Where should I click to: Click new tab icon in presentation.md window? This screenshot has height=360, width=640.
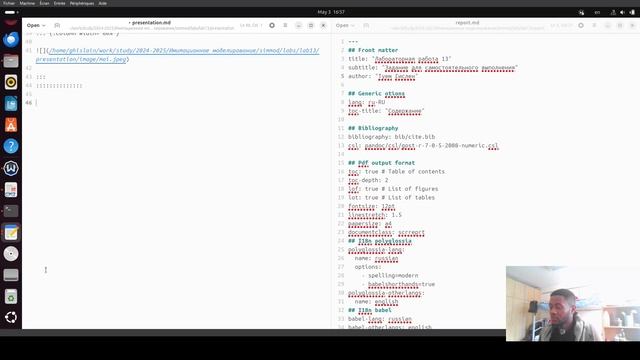point(57,25)
